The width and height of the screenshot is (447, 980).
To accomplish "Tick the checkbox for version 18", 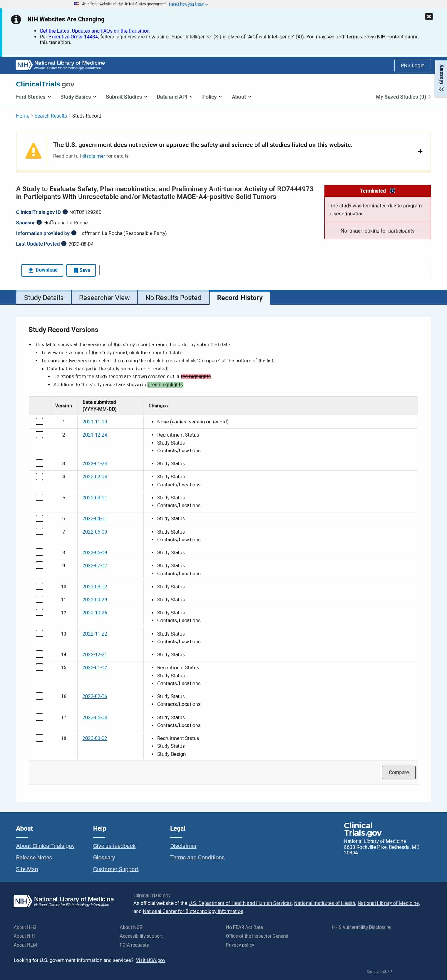I will click(39, 738).
